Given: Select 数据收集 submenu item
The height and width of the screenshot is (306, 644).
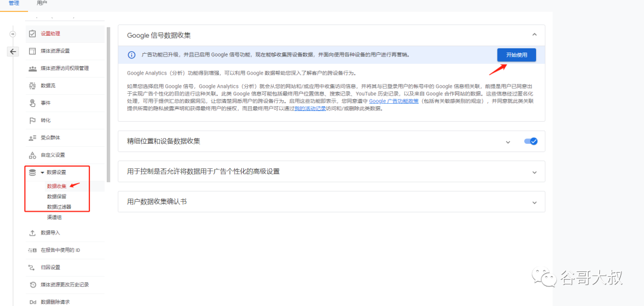Looking at the screenshot, I should point(57,186).
